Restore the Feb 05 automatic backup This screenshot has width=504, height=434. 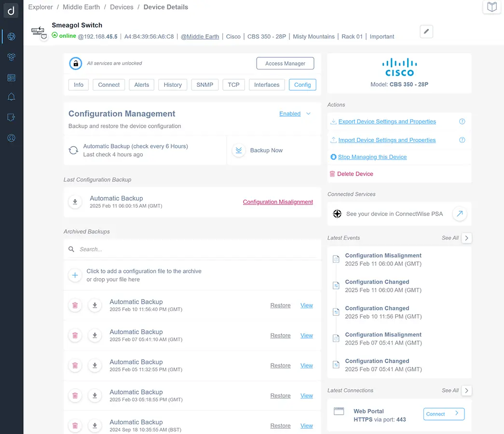280,366
